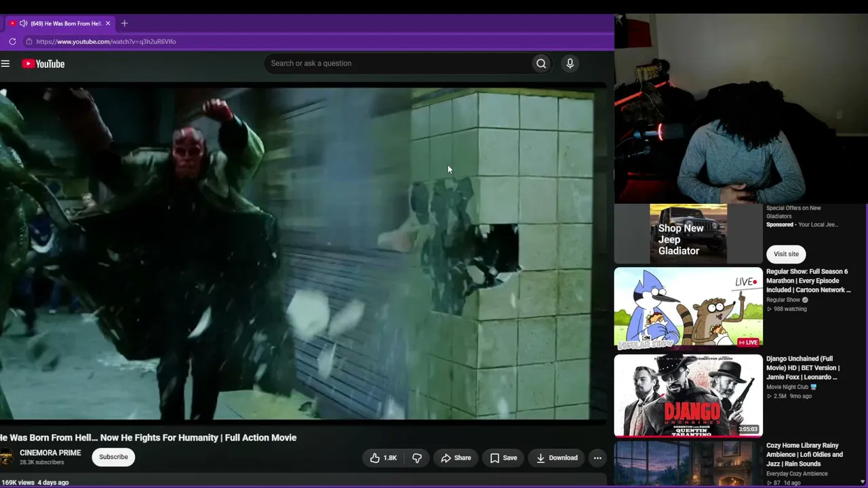Open the Django Unchained Full Movie title
The width and height of the screenshot is (868, 488).
(803, 368)
